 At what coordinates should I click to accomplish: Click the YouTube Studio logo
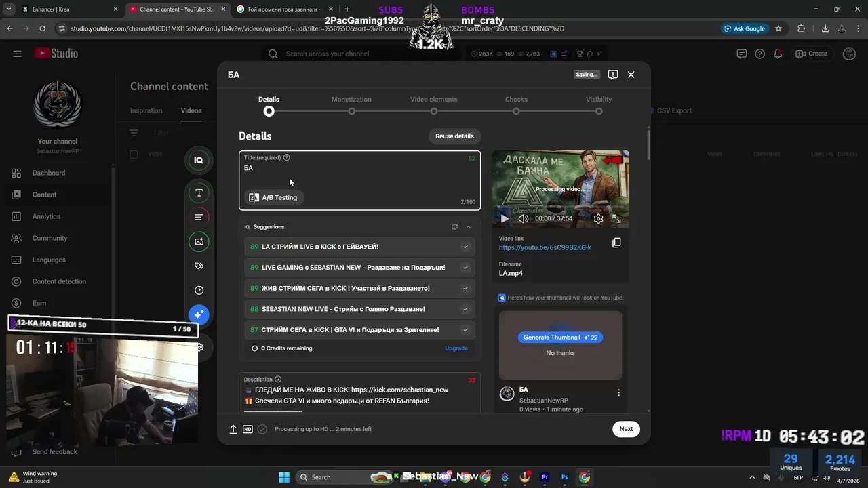click(x=56, y=54)
